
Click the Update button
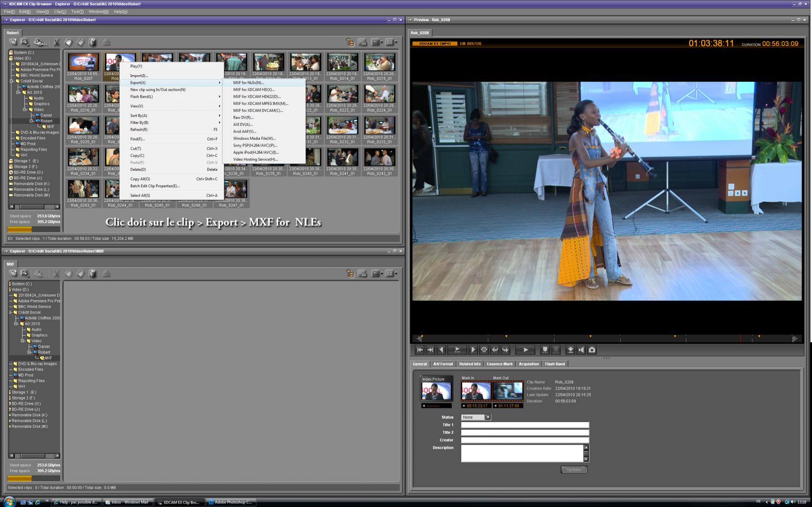coord(574,469)
